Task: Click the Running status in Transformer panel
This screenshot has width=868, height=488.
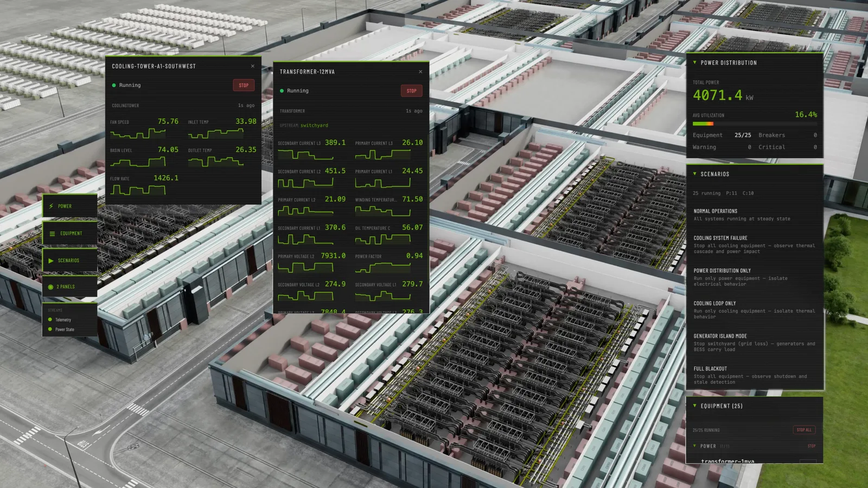Action: point(297,91)
